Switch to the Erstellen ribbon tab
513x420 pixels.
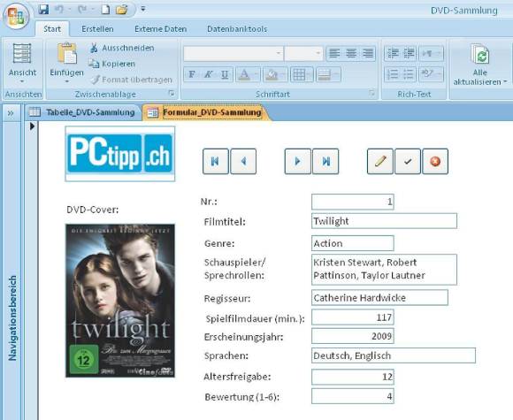(97, 29)
